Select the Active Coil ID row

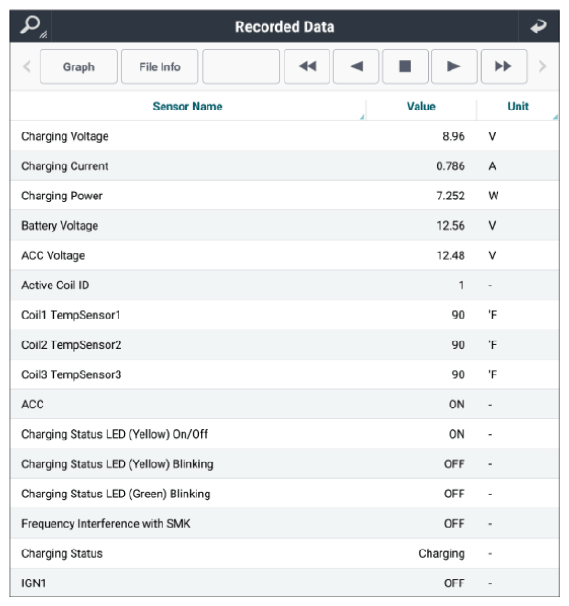pyautogui.click(x=284, y=285)
